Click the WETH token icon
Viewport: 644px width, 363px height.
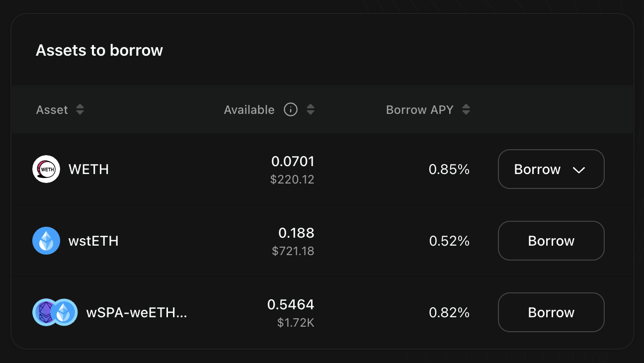[x=46, y=169]
